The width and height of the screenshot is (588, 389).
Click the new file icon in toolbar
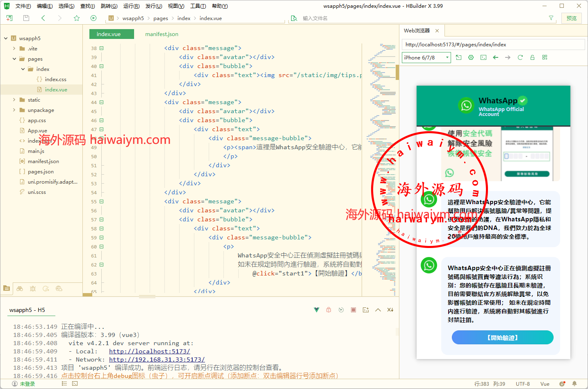click(x=9, y=18)
